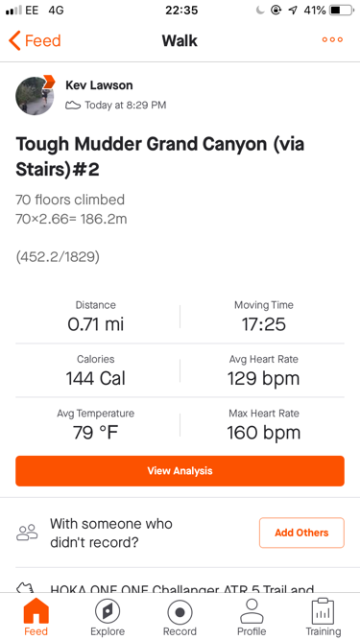
Task: Tap the battery indicator in status bar
Action: point(341,11)
